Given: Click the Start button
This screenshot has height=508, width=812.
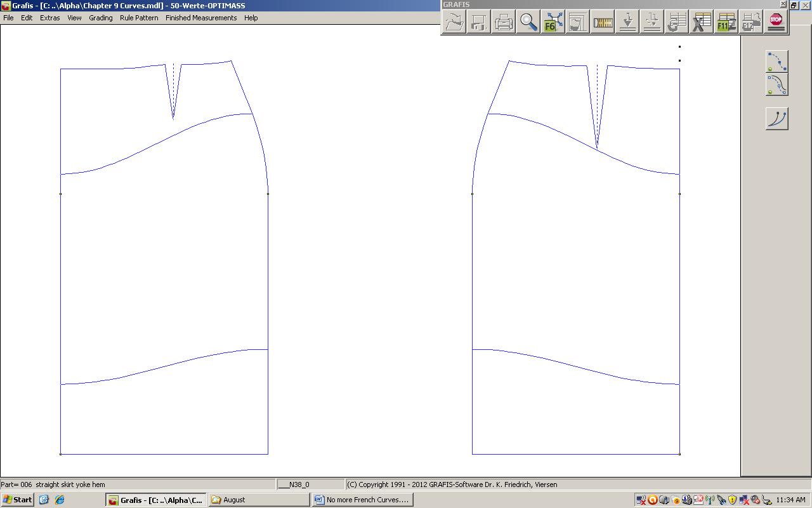Looking at the screenshot, I should pos(17,500).
